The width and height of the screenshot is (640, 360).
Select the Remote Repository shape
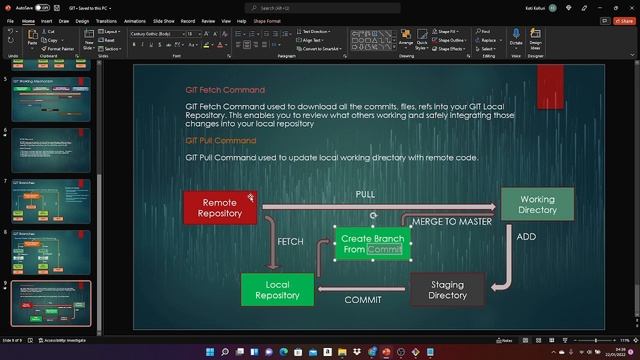click(220, 208)
